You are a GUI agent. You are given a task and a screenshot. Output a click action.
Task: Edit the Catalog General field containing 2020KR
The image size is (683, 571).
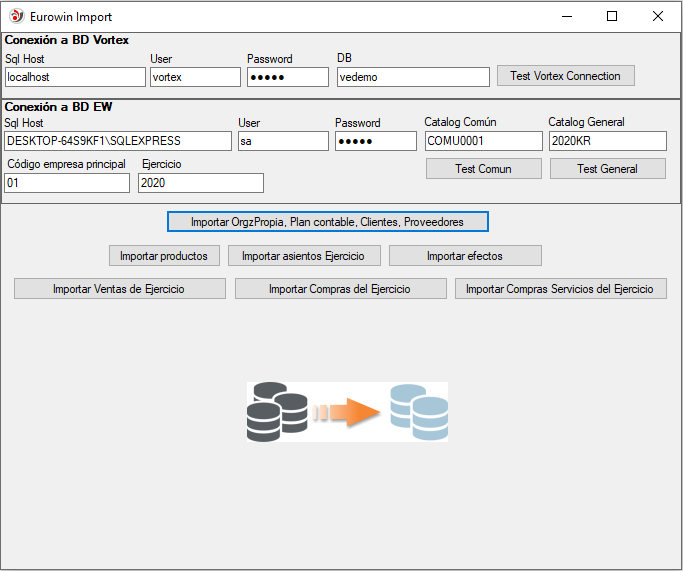(607, 141)
